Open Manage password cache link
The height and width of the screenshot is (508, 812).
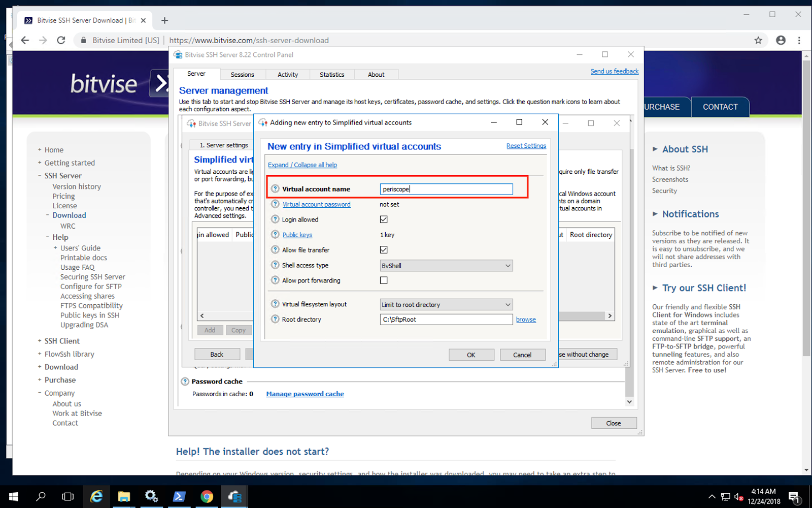tap(305, 394)
